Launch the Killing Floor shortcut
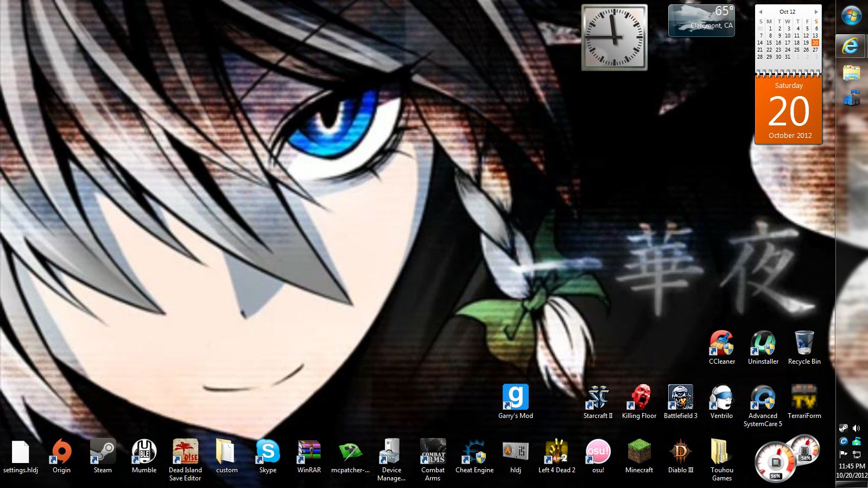 click(x=639, y=402)
